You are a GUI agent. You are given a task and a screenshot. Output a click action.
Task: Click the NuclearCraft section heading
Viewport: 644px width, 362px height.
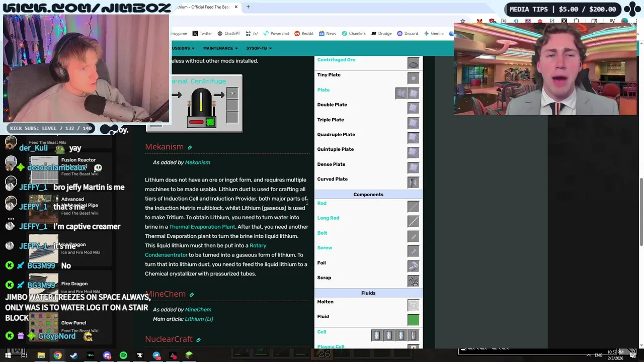(x=169, y=339)
